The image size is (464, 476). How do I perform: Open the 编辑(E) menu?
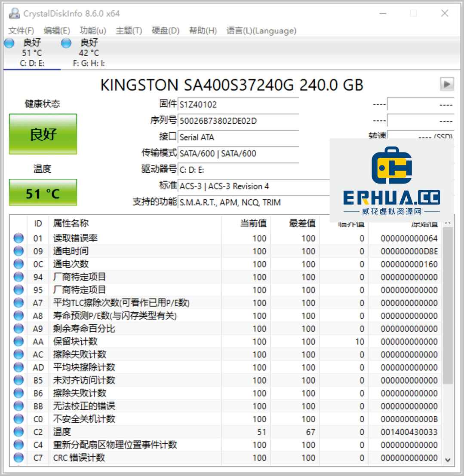click(56, 31)
